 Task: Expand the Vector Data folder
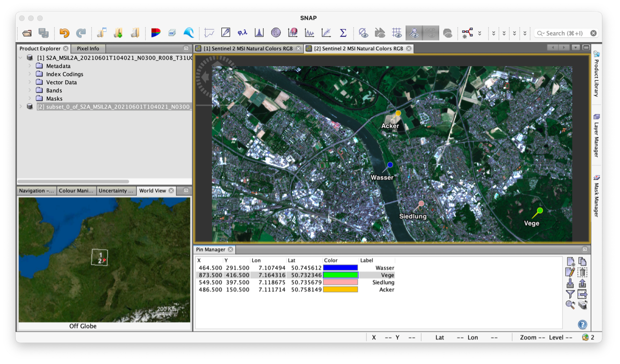click(x=30, y=82)
